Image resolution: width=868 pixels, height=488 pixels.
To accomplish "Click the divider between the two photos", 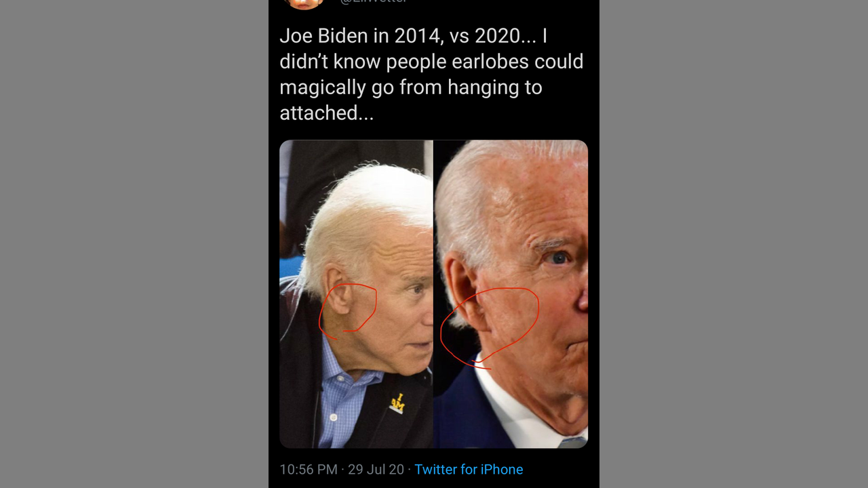I will click(x=433, y=294).
